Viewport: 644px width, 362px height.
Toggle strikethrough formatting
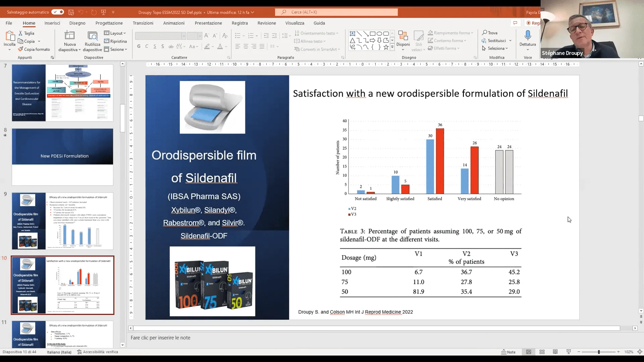(171, 46)
